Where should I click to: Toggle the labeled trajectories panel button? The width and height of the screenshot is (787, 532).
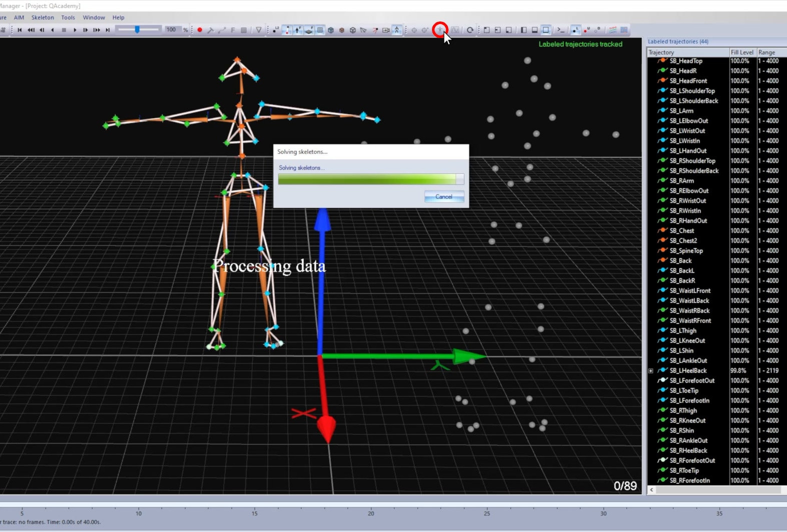pos(575,30)
